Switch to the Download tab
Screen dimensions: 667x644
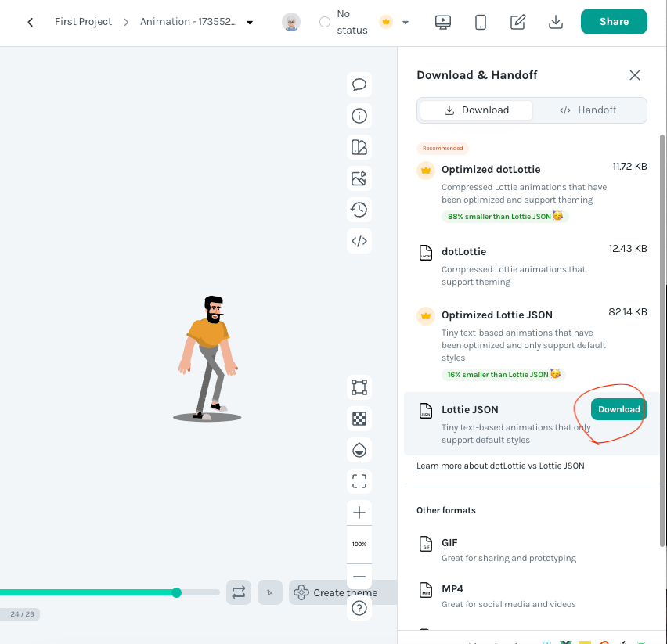click(x=476, y=110)
